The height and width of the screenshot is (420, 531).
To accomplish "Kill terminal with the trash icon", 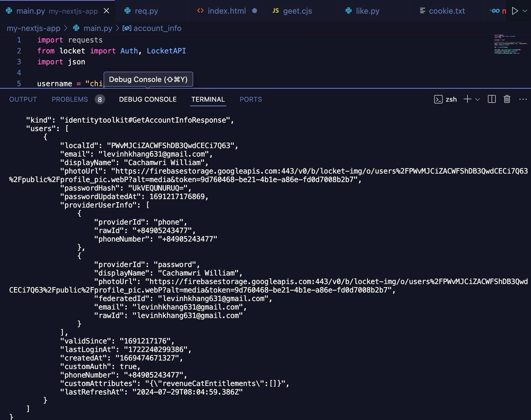I will 507,99.
